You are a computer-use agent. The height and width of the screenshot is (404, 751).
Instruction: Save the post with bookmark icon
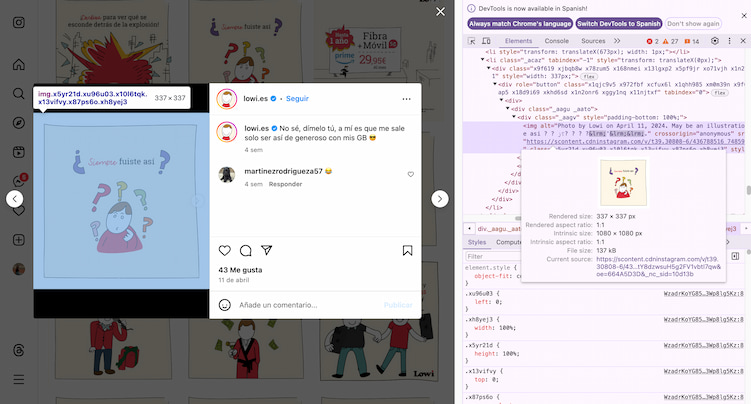(x=408, y=250)
